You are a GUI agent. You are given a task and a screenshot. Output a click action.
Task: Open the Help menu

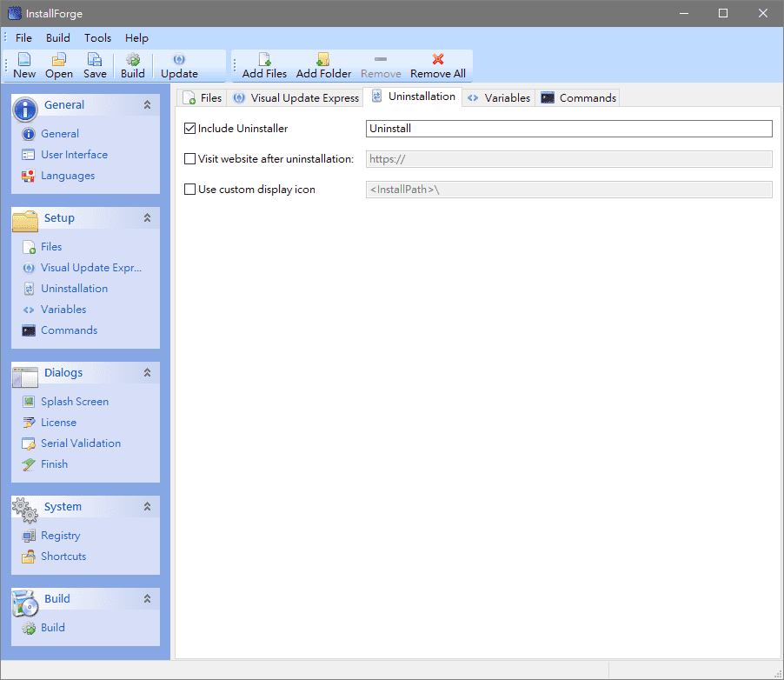[136, 38]
